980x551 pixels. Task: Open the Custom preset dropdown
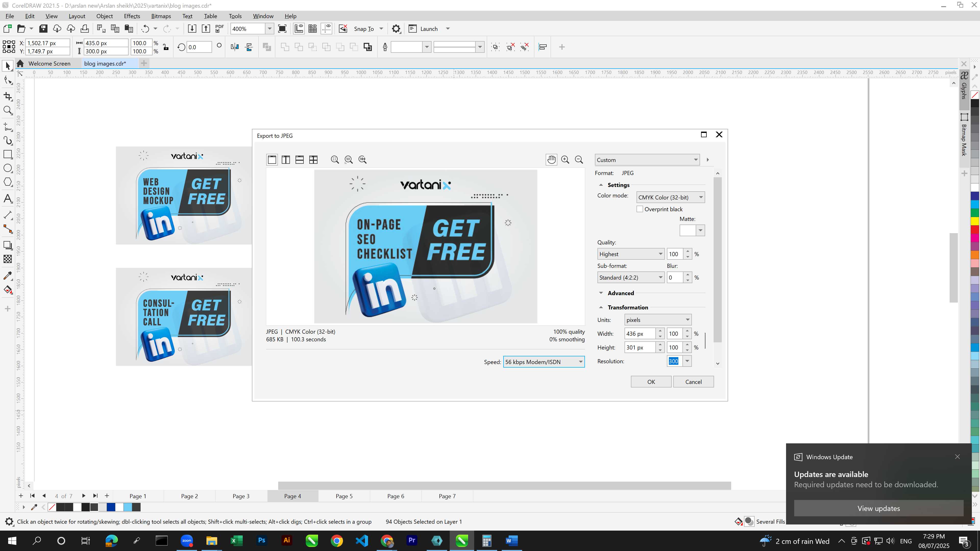(647, 160)
